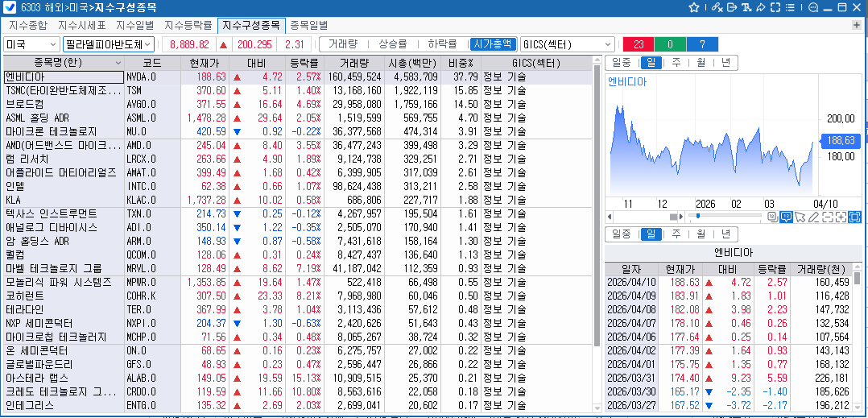This screenshot has height=418, width=868.
Task: Click the 2026/03/31 date row
Action: click(x=729, y=378)
